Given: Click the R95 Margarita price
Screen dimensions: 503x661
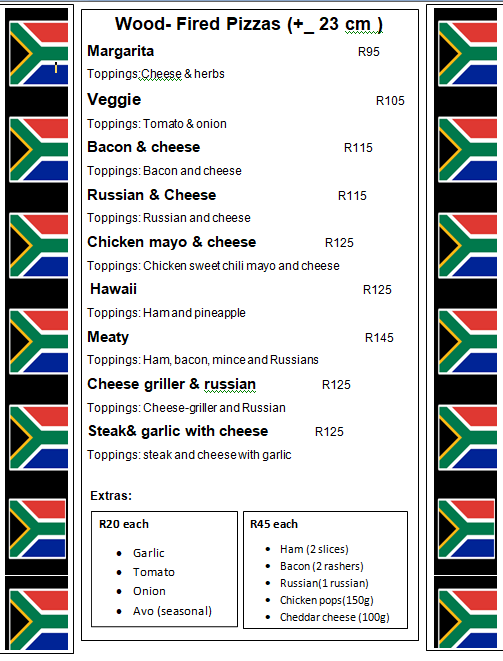Looking at the screenshot, I should [369, 52].
